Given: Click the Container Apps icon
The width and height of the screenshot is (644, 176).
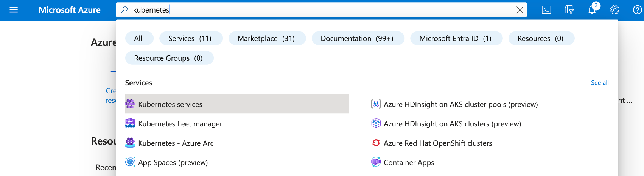Looking at the screenshot, I should tap(376, 162).
